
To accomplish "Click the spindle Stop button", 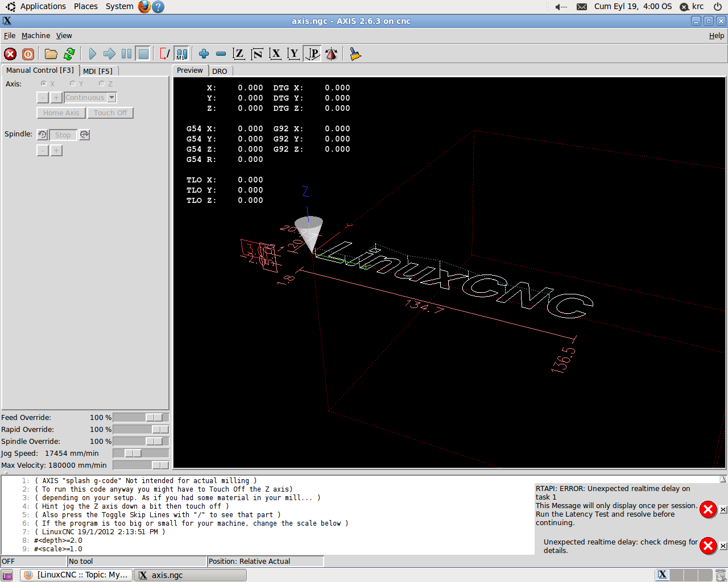I will (x=63, y=135).
